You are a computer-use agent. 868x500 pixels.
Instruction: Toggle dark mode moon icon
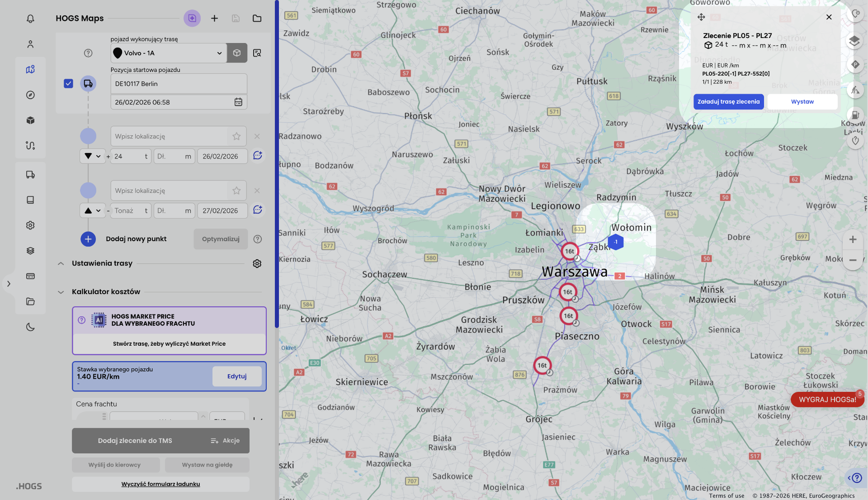30,327
